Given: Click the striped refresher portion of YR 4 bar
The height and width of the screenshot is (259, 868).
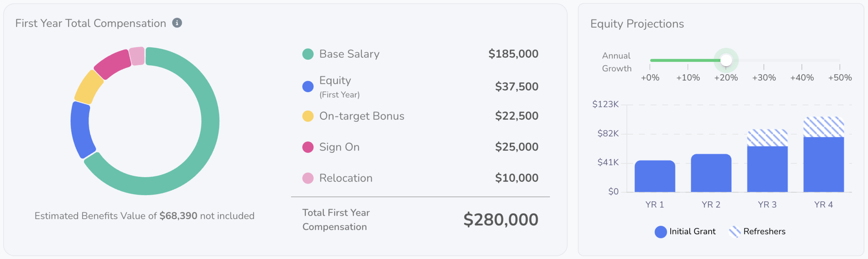Looking at the screenshot, I should tap(824, 127).
